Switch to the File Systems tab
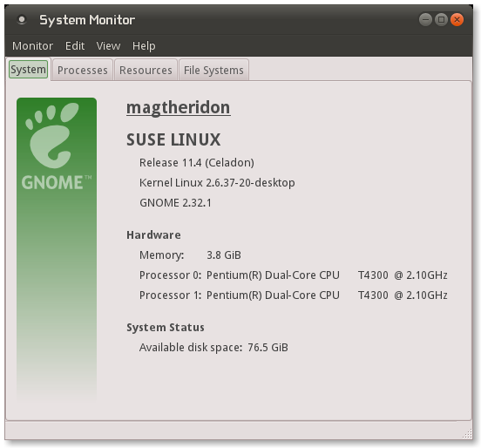 coord(213,70)
